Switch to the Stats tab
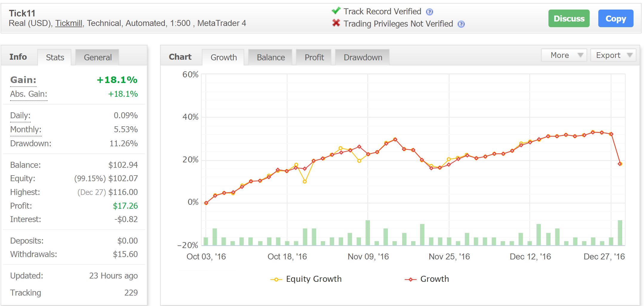Image resolution: width=644 pixels, height=306 pixels. tap(55, 57)
